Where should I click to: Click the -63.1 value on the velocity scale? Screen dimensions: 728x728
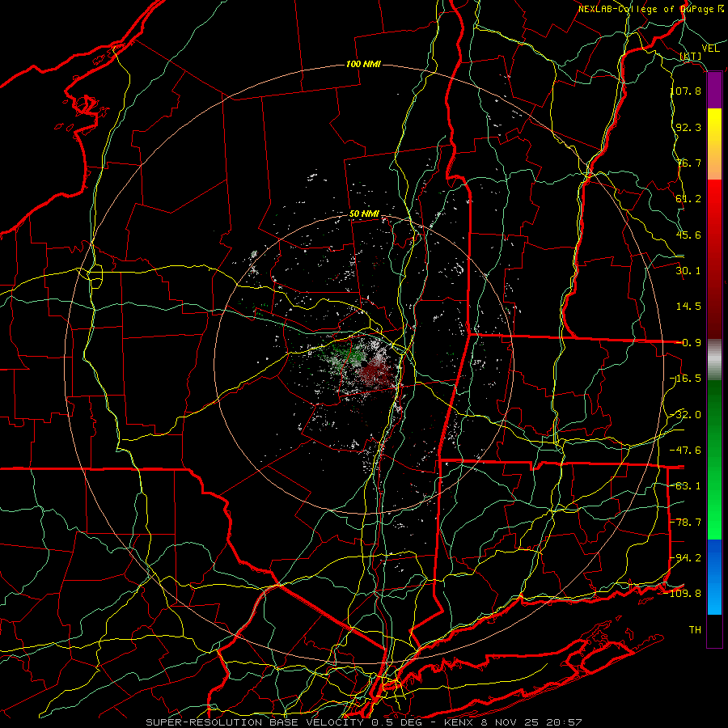pyautogui.click(x=686, y=486)
